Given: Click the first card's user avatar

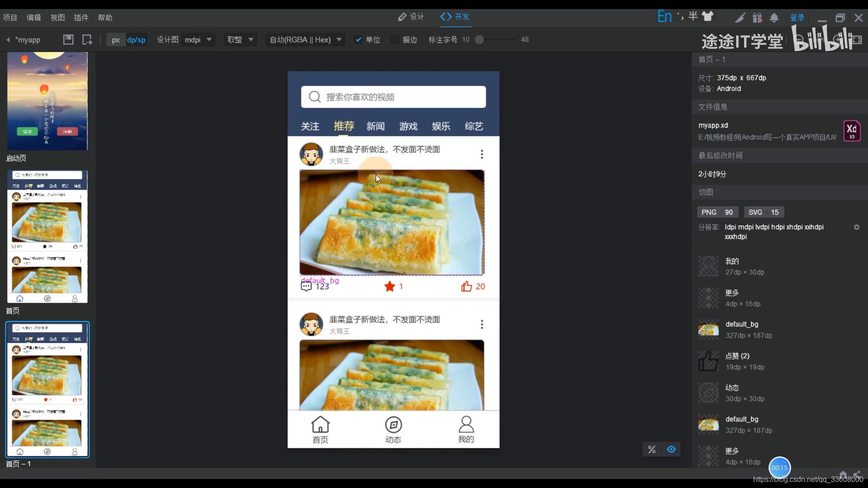Looking at the screenshot, I should (311, 155).
